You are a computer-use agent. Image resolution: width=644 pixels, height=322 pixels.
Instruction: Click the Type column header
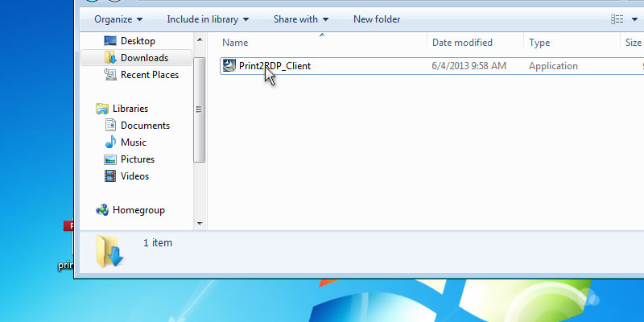pos(539,43)
